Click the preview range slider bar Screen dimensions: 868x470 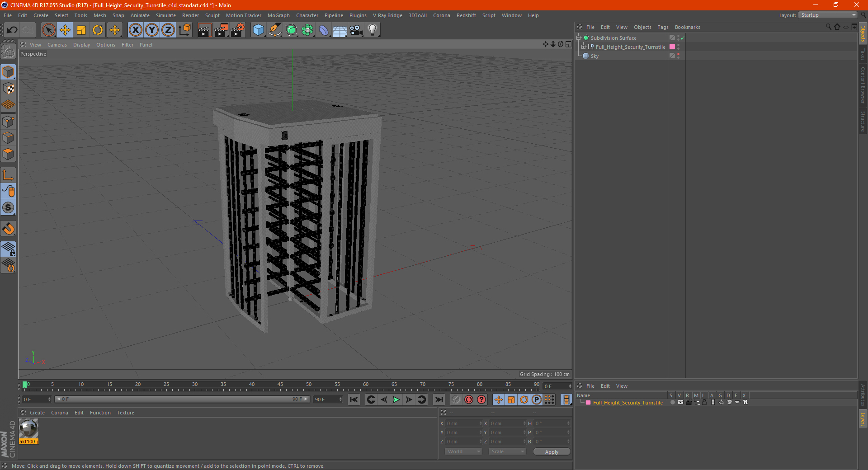(x=182, y=399)
